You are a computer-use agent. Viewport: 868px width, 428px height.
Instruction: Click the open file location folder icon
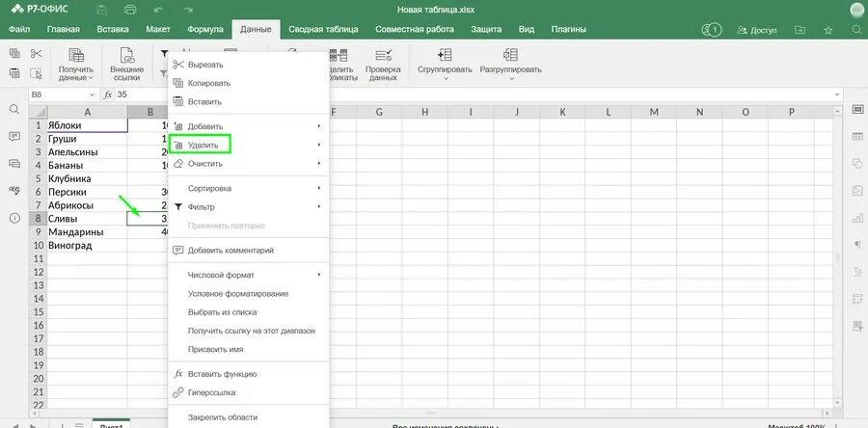800,30
